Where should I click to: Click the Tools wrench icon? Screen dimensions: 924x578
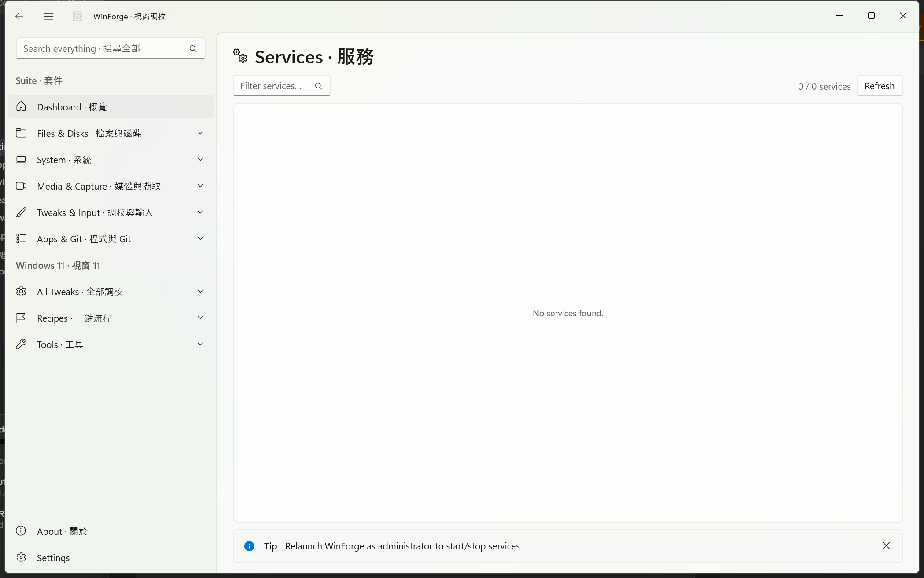tap(21, 344)
